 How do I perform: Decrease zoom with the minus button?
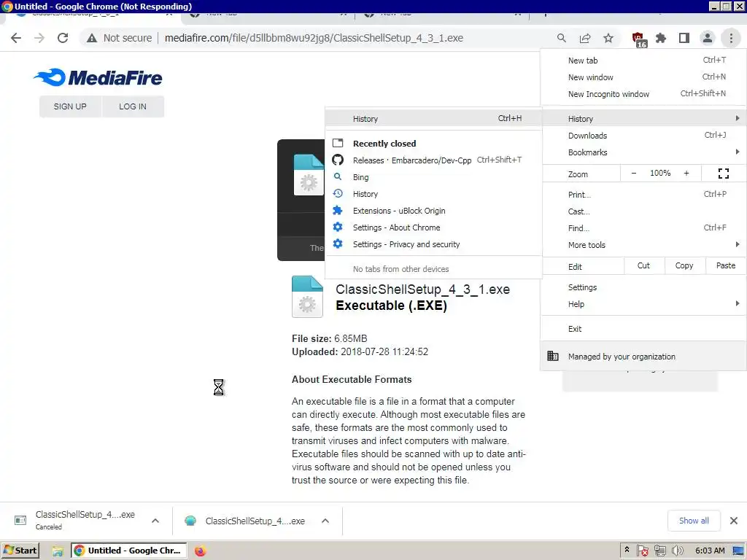(x=634, y=174)
